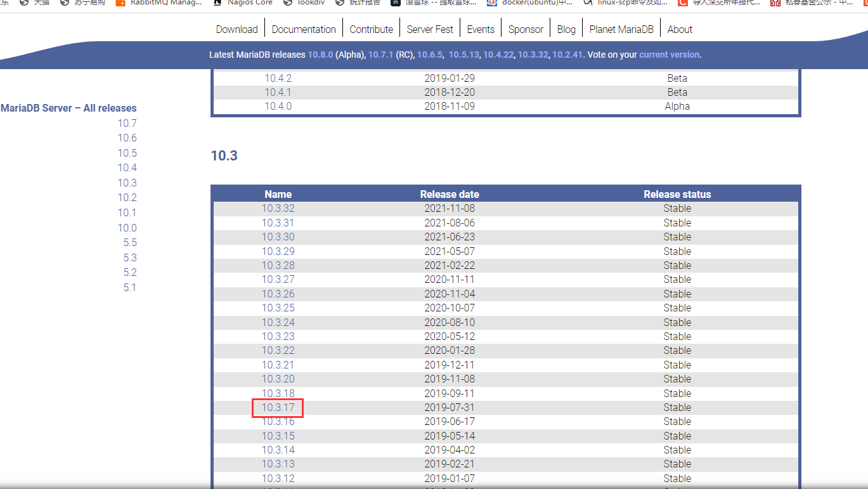Image resolution: width=868 pixels, height=489 pixels.
Task: Open release 10.3.15 in the table
Action: [278, 436]
